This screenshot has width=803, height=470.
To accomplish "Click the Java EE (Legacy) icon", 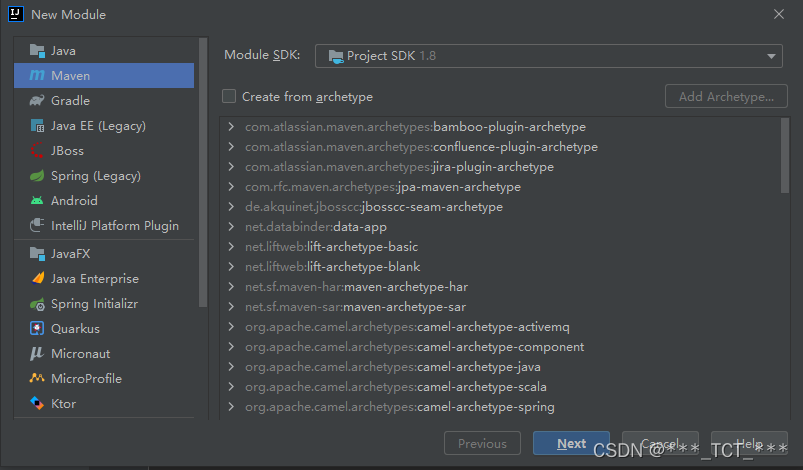I will click(x=37, y=125).
